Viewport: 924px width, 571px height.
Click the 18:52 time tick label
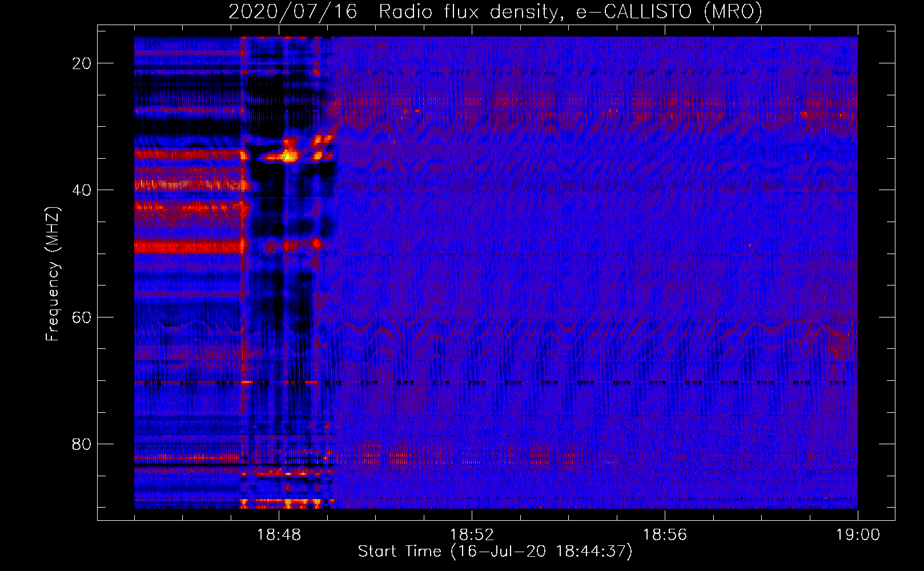click(x=472, y=535)
